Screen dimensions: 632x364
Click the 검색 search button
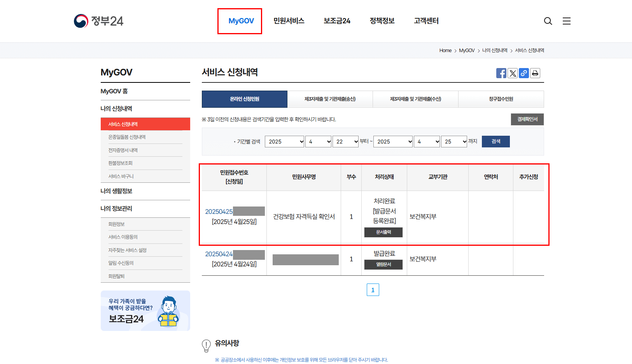click(495, 141)
